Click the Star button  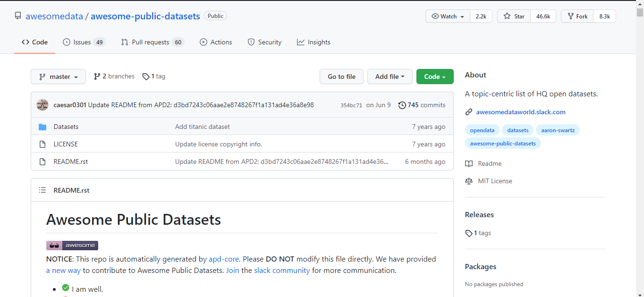click(514, 16)
